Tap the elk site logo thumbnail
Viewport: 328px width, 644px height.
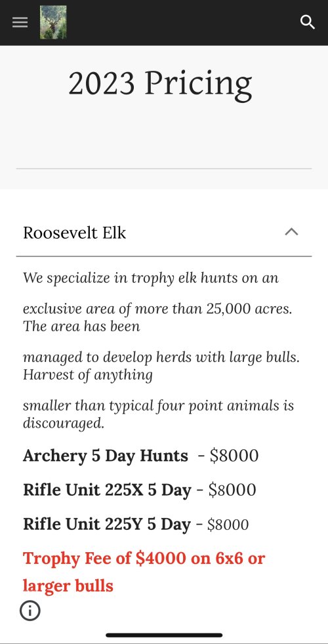53,22
